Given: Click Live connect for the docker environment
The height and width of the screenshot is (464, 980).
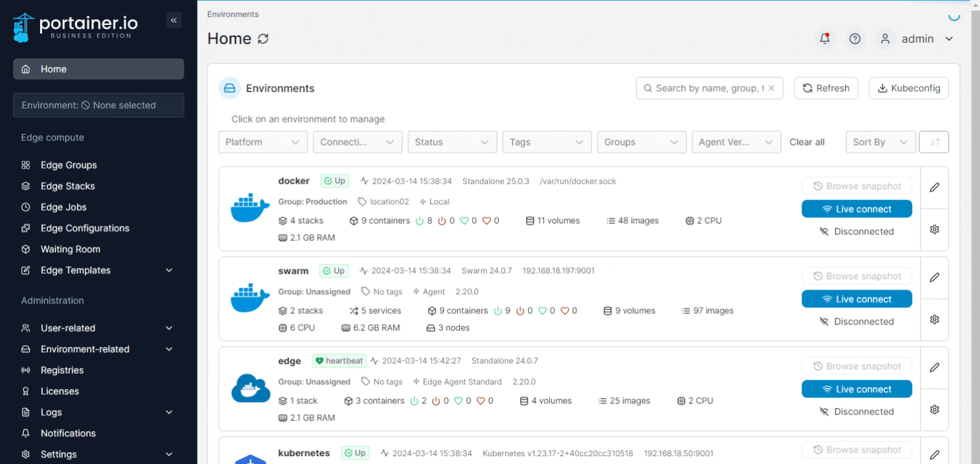Looking at the screenshot, I should coord(856,209).
